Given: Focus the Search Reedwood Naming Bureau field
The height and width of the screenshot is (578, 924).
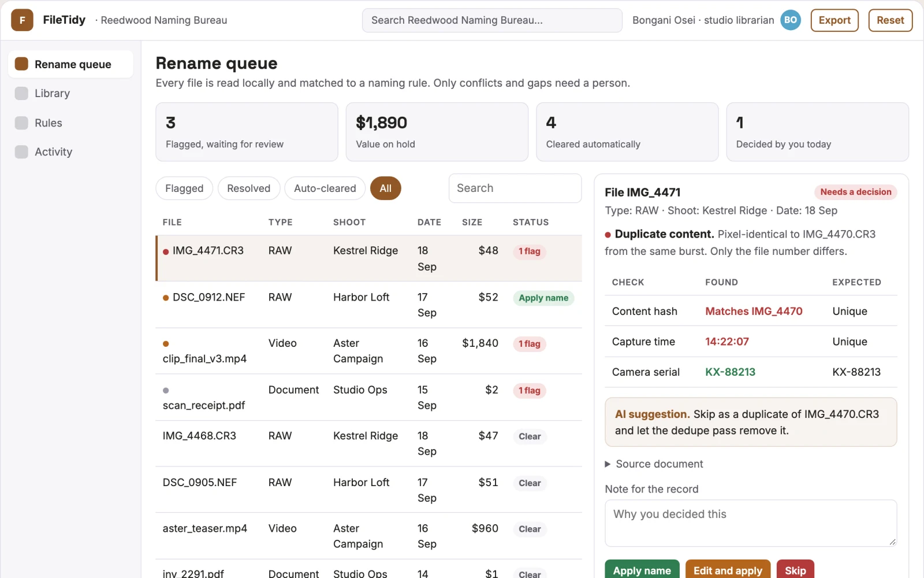Looking at the screenshot, I should click(492, 20).
